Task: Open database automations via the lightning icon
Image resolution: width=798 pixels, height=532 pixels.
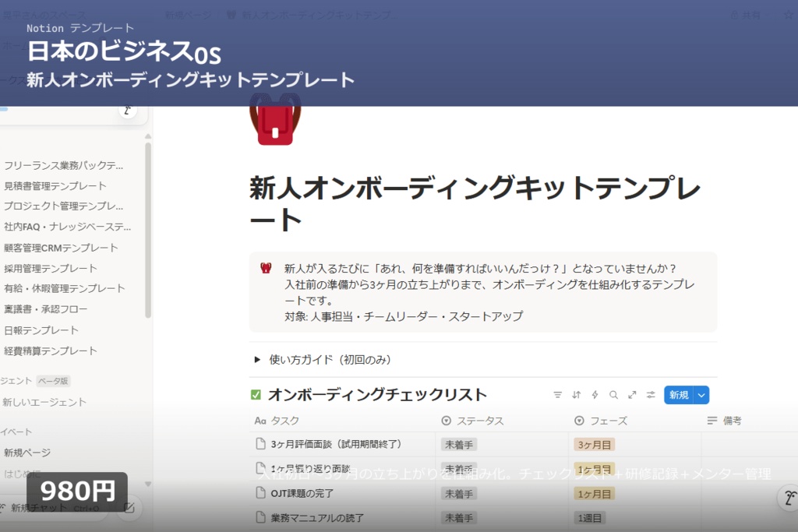Action: click(595, 395)
